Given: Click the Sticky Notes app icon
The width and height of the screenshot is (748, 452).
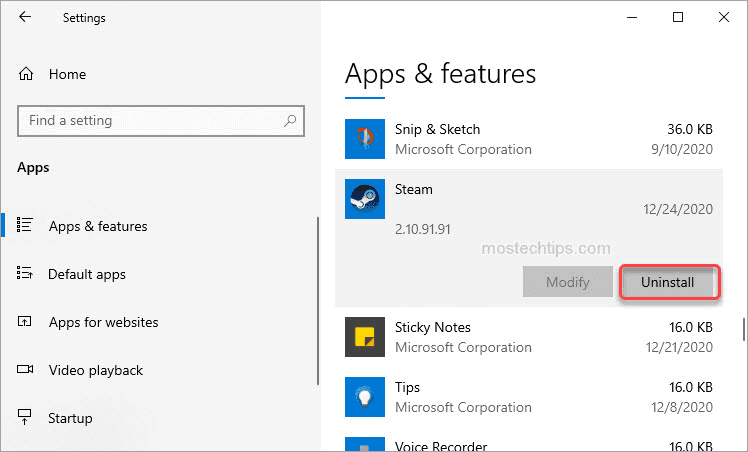Looking at the screenshot, I should 365,337.
